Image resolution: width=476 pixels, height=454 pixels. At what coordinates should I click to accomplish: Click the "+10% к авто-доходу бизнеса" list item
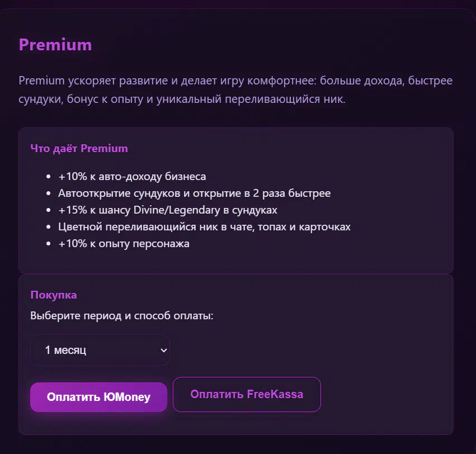pos(132,177)
